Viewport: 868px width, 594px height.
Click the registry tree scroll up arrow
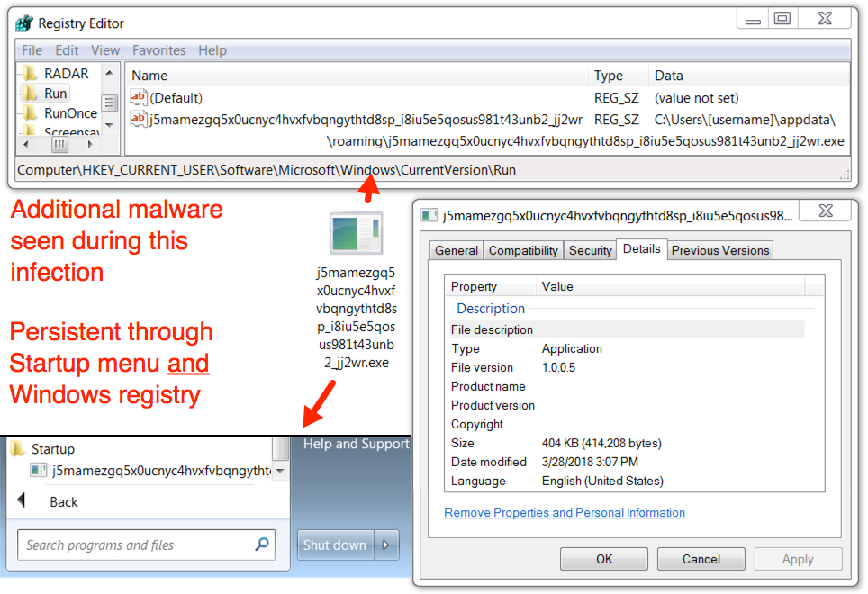click(x=109, y=73)
